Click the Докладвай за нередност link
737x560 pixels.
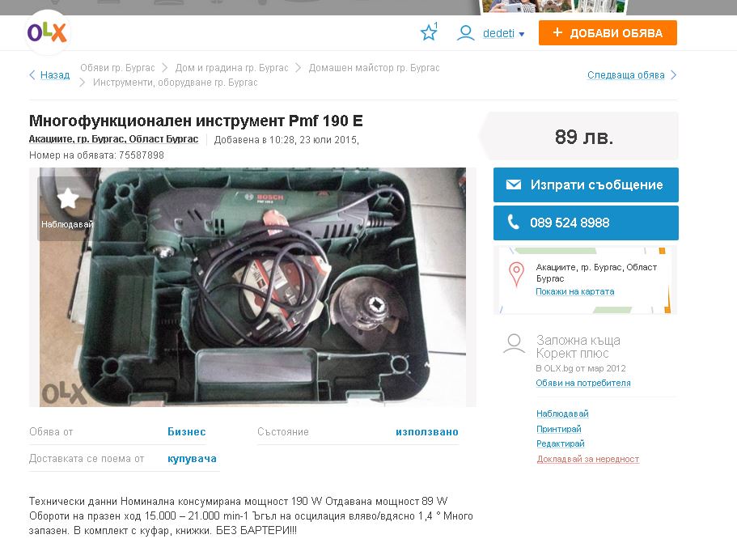coord(588,459)
